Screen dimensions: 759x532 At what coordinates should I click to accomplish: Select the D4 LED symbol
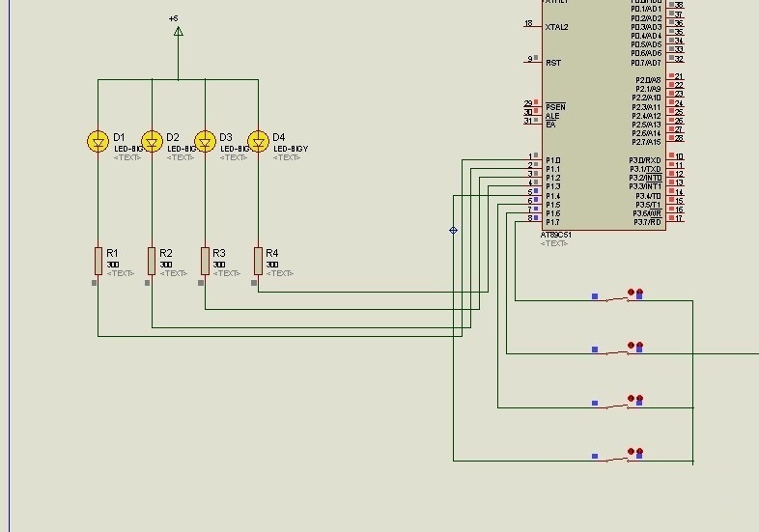coord(258,142)
